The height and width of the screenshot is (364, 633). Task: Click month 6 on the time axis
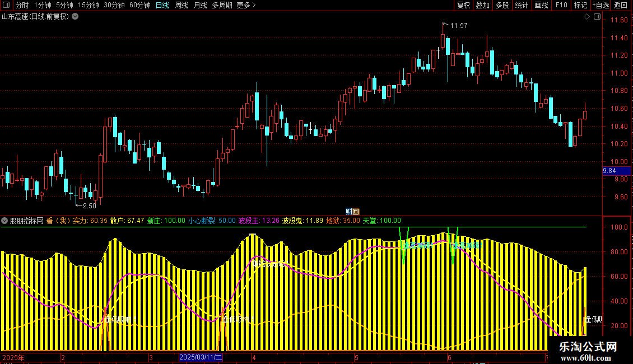[449, 357]
